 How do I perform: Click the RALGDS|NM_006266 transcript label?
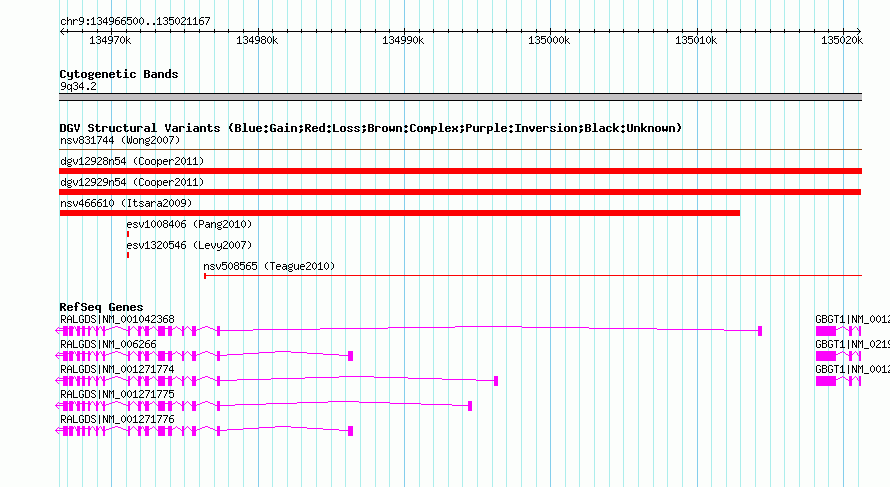(108, 345)
